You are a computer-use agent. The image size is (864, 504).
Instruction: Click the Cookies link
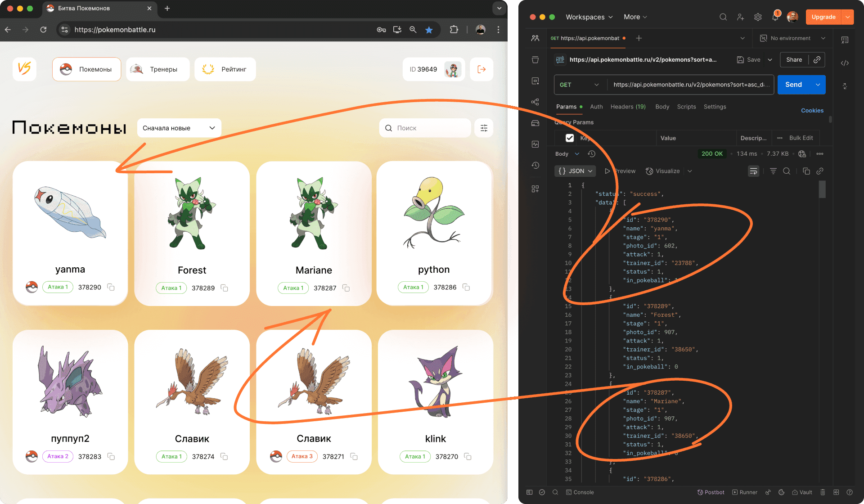click(812, 110)
